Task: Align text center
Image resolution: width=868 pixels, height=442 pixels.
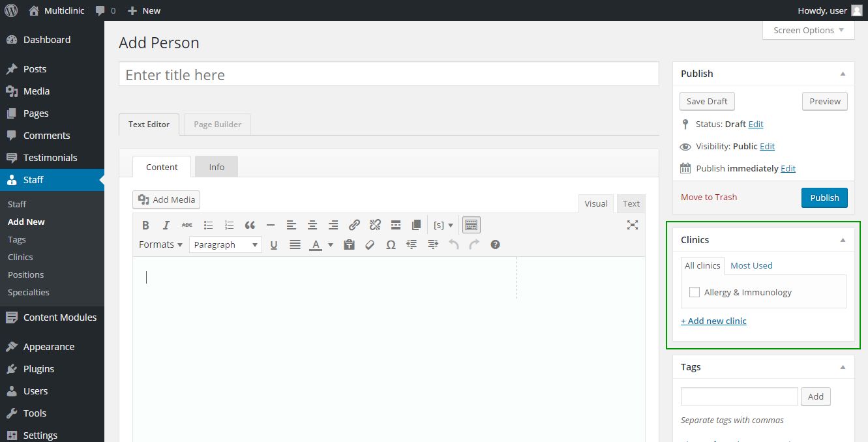Action: point(312,225)
